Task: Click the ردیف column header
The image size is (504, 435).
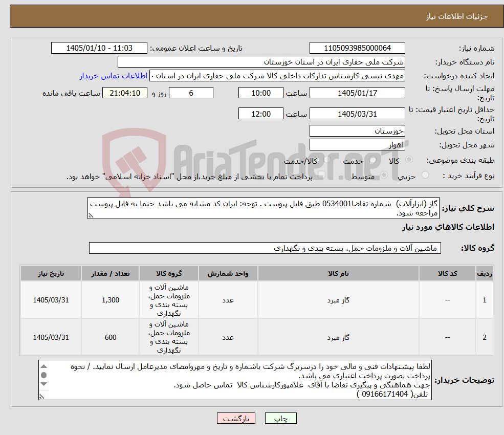Action: click(485, 274)
